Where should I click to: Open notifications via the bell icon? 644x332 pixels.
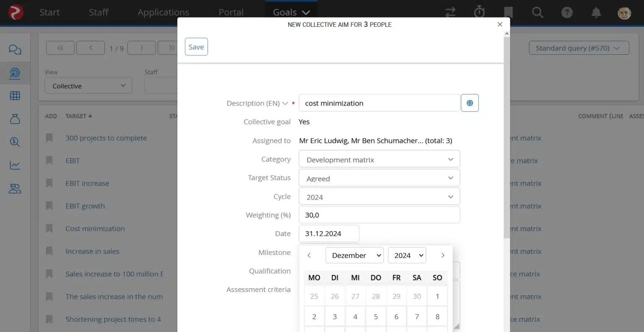click(x=596, y=13)
